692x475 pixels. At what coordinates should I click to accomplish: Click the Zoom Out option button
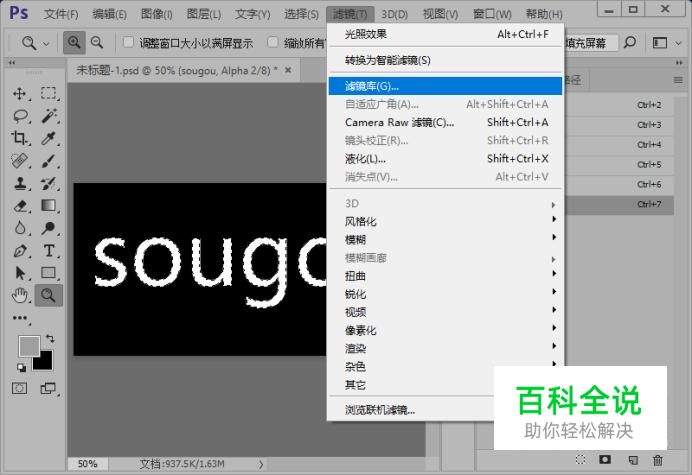tap(97, 42)
